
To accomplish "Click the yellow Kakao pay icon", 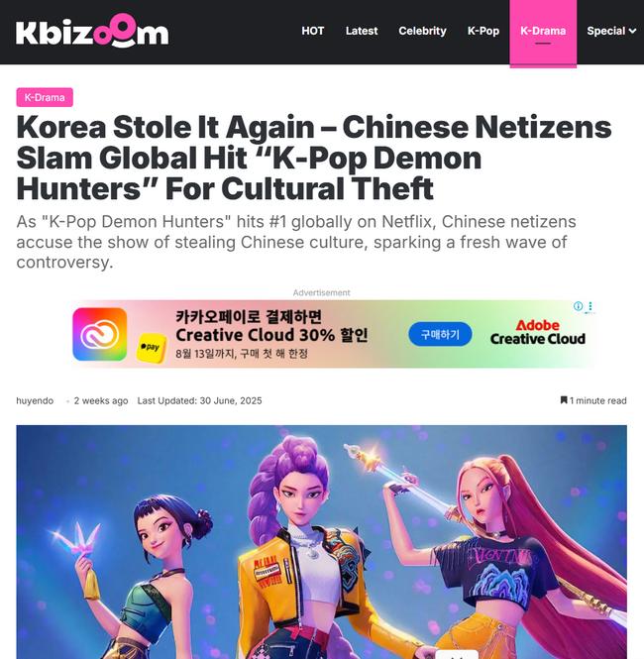I will point(151,348).
